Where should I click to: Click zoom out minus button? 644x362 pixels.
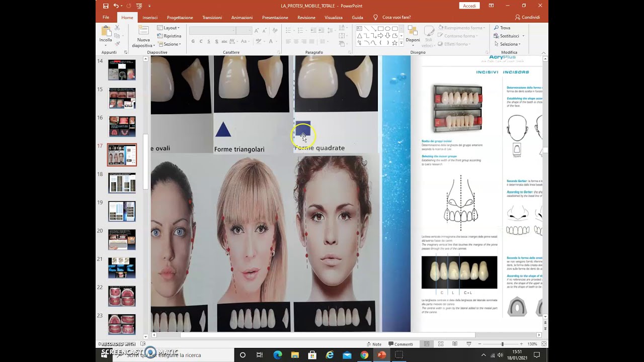tap(479, 344)
